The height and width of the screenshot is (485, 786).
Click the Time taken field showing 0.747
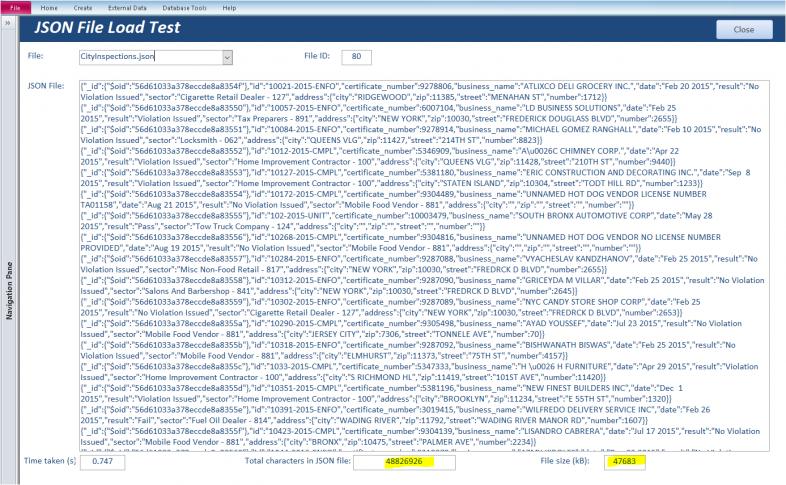click(x=102, y=461)
